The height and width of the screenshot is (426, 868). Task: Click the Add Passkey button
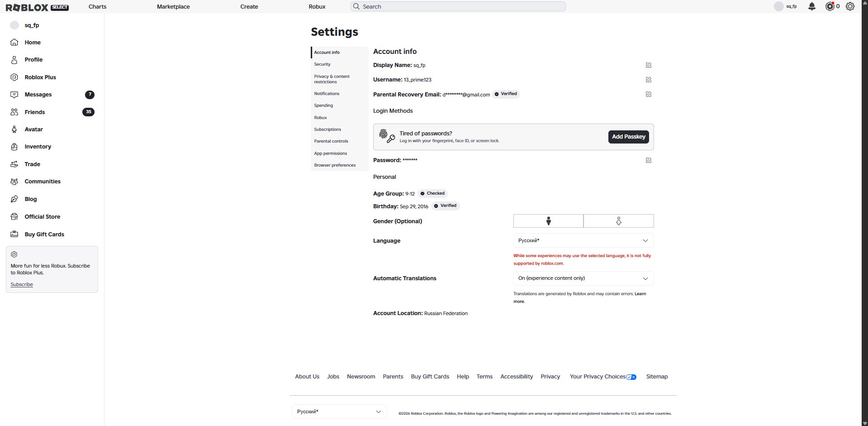pyautogui.click(x=629, y=137)
